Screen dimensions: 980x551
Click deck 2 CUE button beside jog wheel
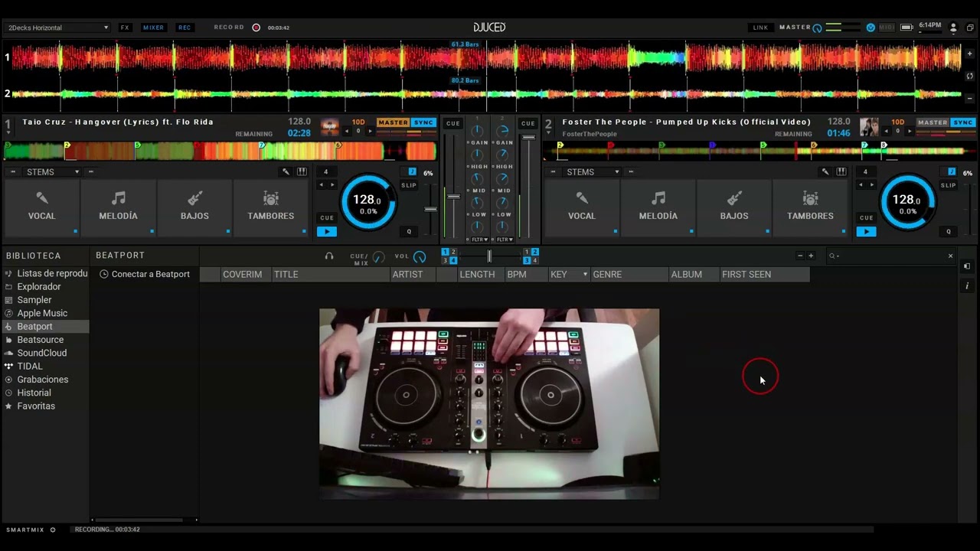866,218
